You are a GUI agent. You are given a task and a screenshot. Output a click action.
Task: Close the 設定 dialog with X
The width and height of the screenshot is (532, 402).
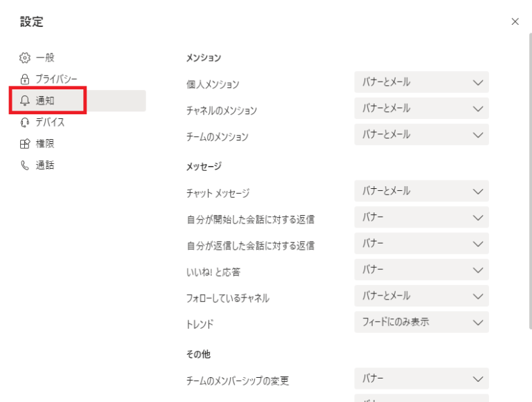(x=515, y=21)
